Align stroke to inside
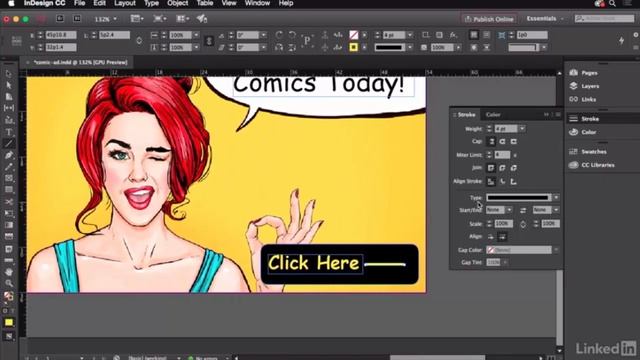The image size is (640, 360). [502, 182]
